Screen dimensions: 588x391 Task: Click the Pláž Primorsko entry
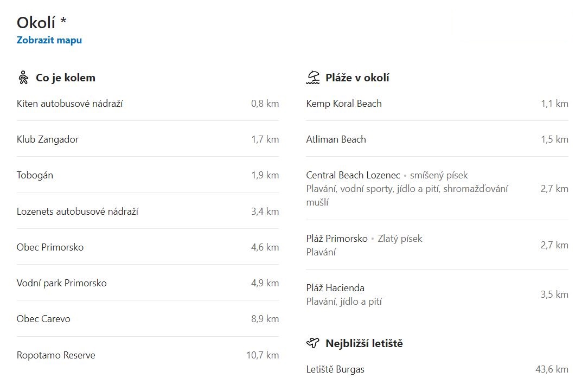pyautogui.click(x=437, y=245)
